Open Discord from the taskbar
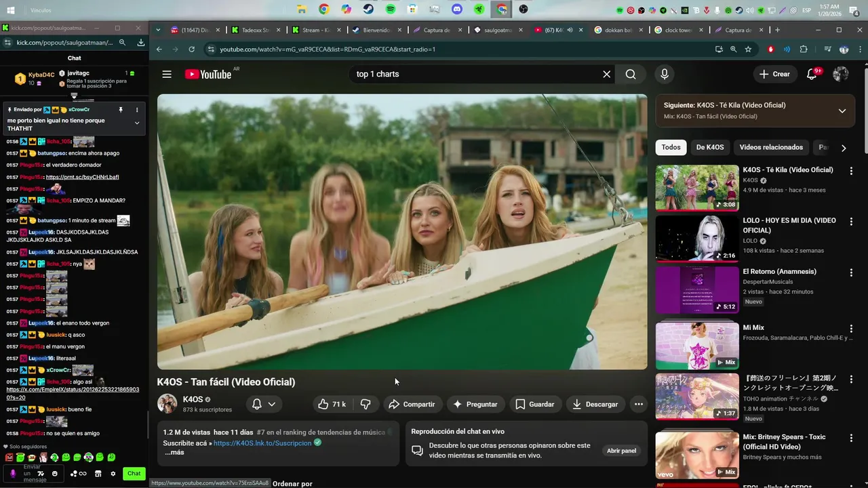 pyautogui.click(x=457, y=9)
